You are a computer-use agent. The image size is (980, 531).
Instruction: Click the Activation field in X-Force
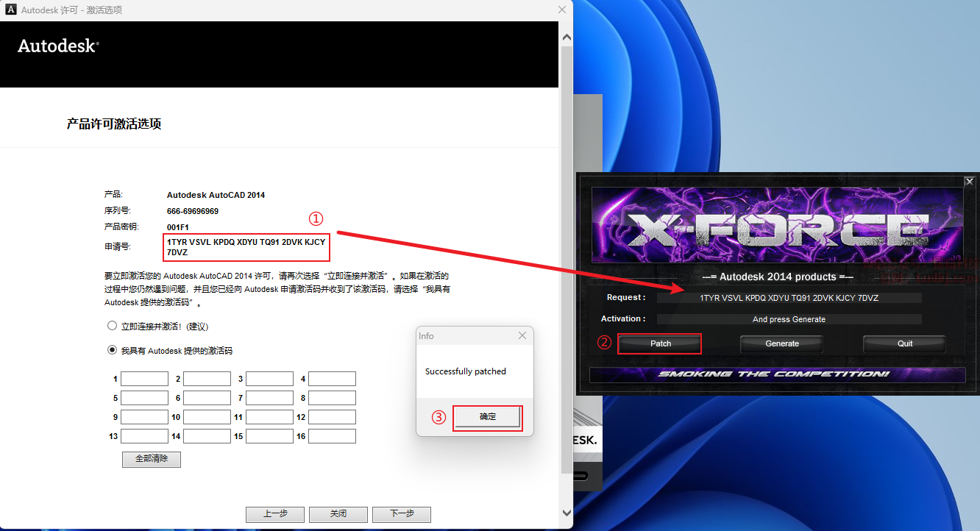coord(789,319)
